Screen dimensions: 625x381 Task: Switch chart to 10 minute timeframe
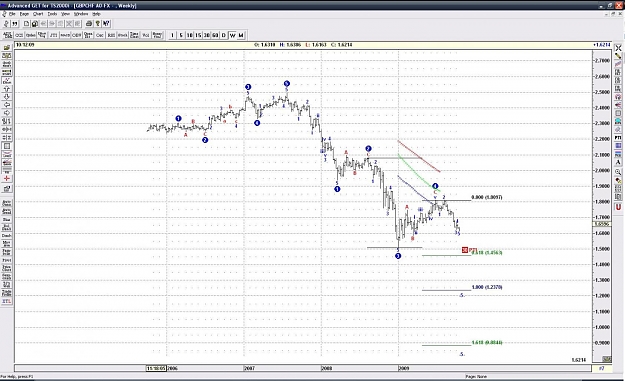[190, 35]
